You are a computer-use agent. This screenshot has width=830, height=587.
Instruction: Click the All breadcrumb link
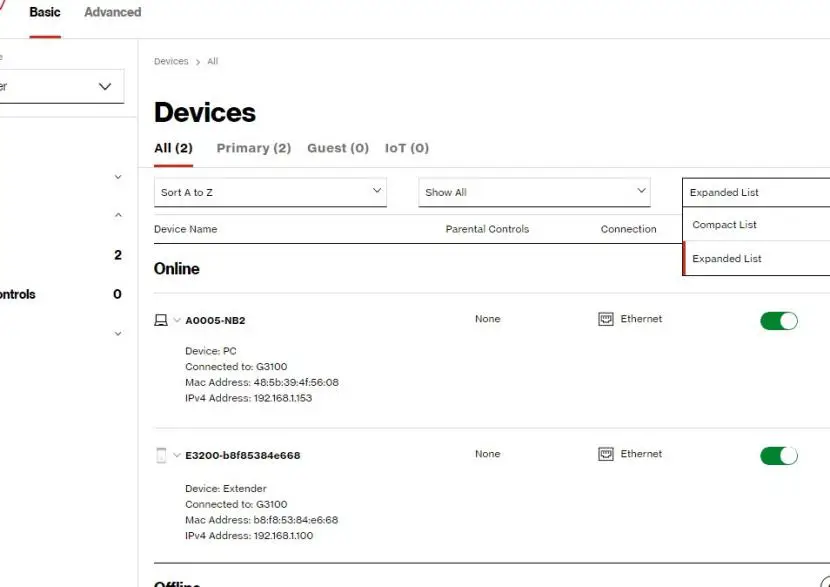[x=212, y=61]
